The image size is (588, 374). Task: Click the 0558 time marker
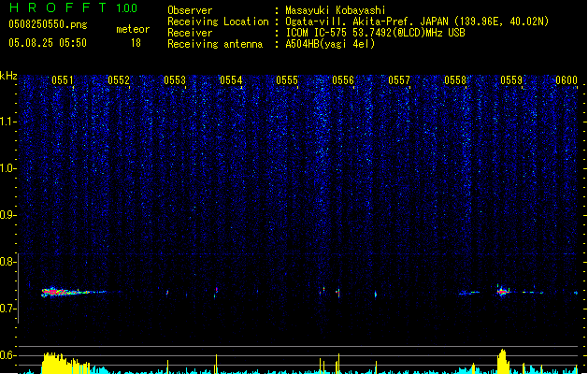point(455,80)
